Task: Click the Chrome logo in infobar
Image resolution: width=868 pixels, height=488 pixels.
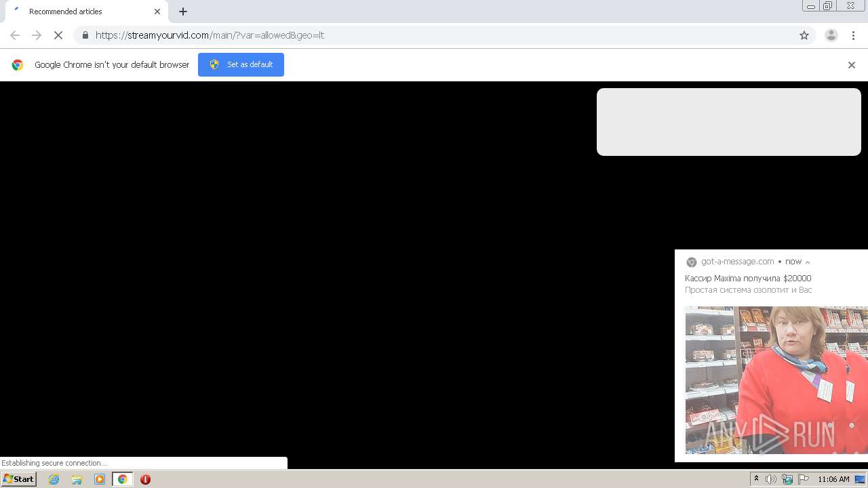Action: pos(18,65)
